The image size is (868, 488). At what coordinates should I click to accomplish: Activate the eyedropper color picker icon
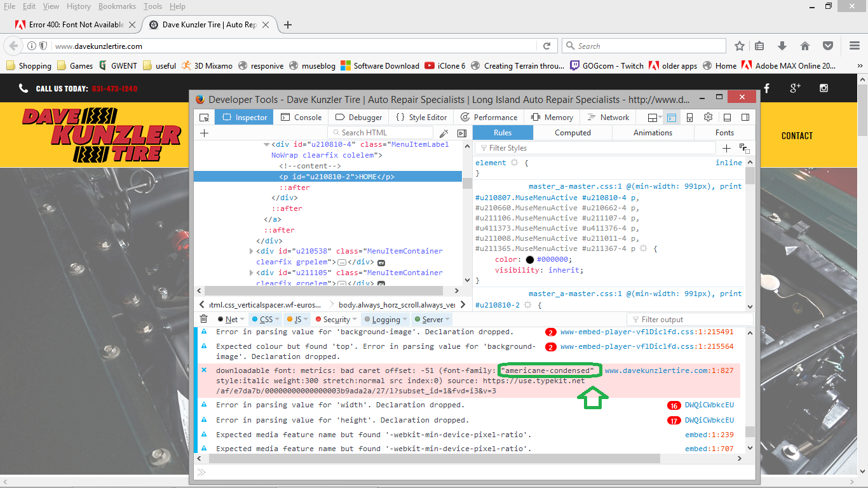(444, 133)
